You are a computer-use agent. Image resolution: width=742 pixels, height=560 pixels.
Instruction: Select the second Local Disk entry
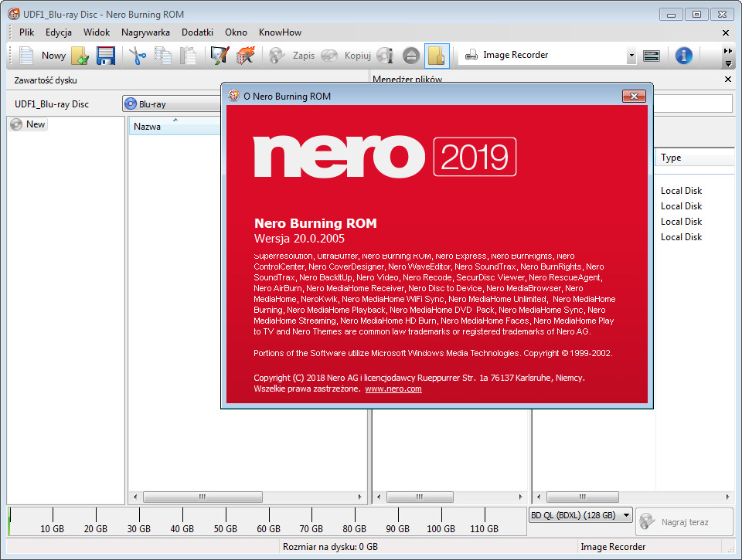pyautogui.click(x=681, y=206)
